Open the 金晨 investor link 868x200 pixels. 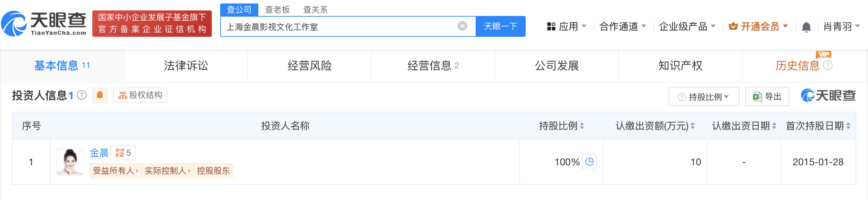pyautogui.click(x=99, y=153)
